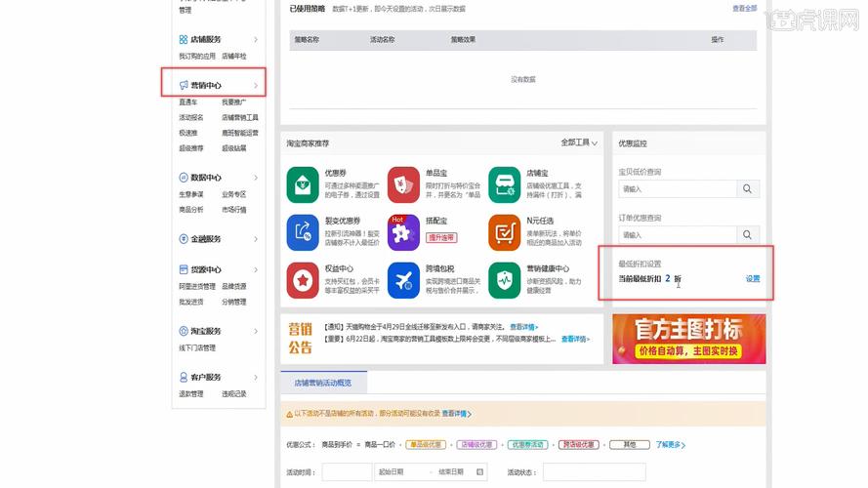Viewport: 868px width, 488px height.
Task: Open the N元任选 cart icon
Action: coord(505,232)
